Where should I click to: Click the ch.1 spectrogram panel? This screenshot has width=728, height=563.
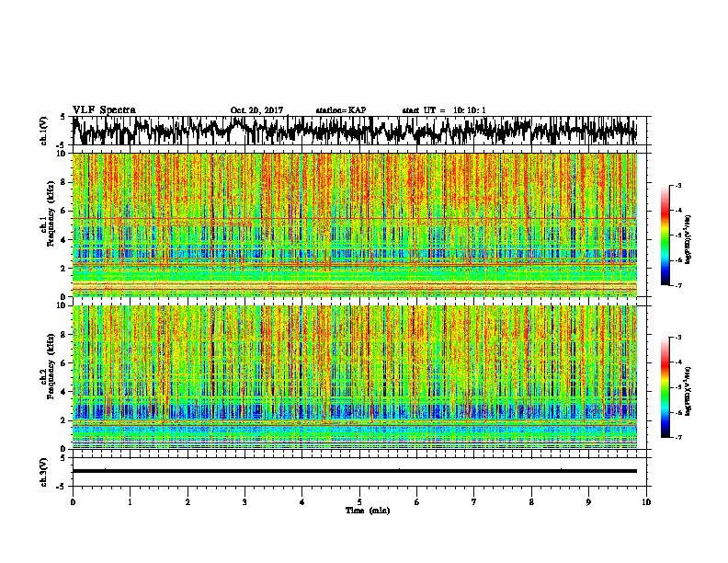point(355,224)
